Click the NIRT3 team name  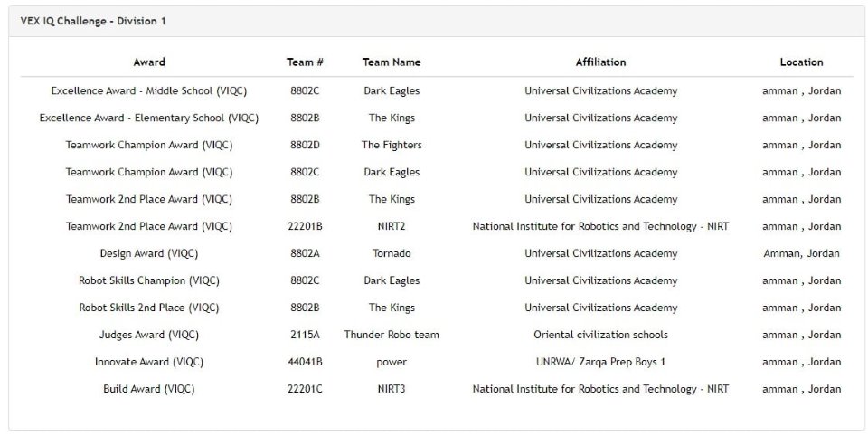tap(392, 390)
